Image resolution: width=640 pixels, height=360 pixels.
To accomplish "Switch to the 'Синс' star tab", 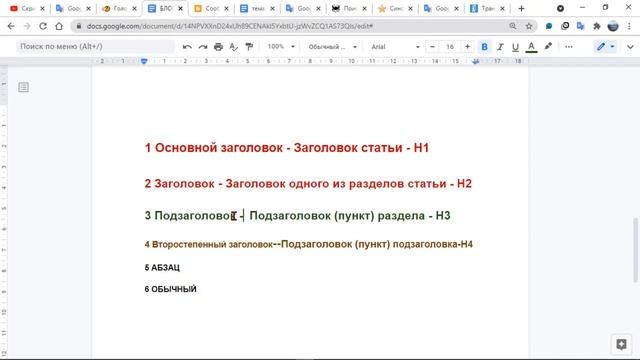I will (395, 9).
